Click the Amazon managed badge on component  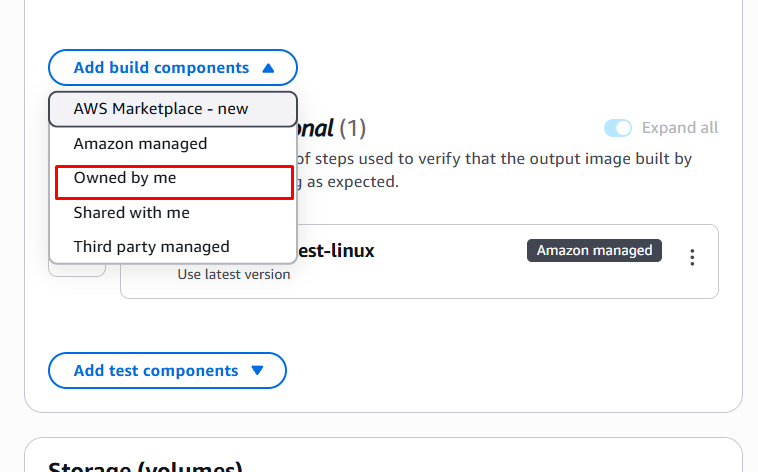[x=594, y=250]
